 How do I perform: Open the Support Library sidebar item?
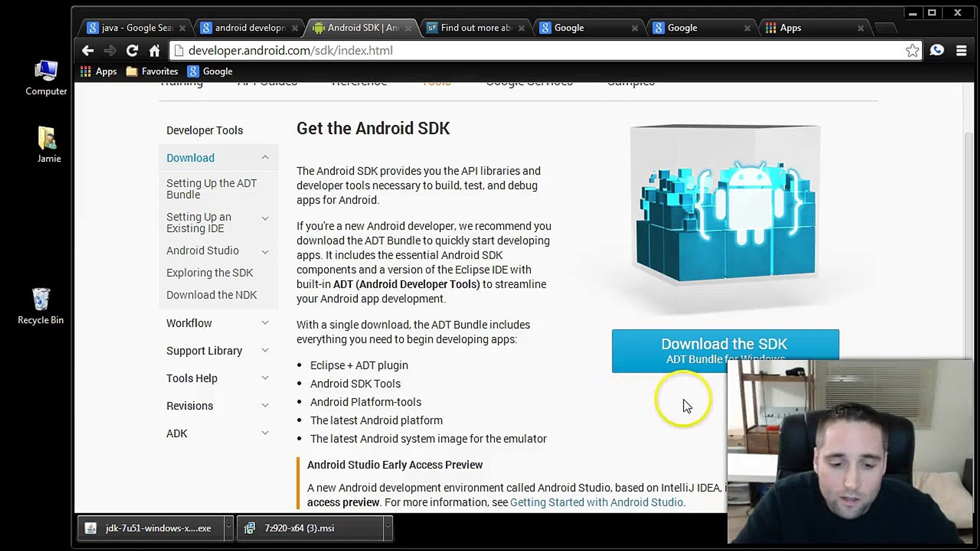tap(204, 350)
